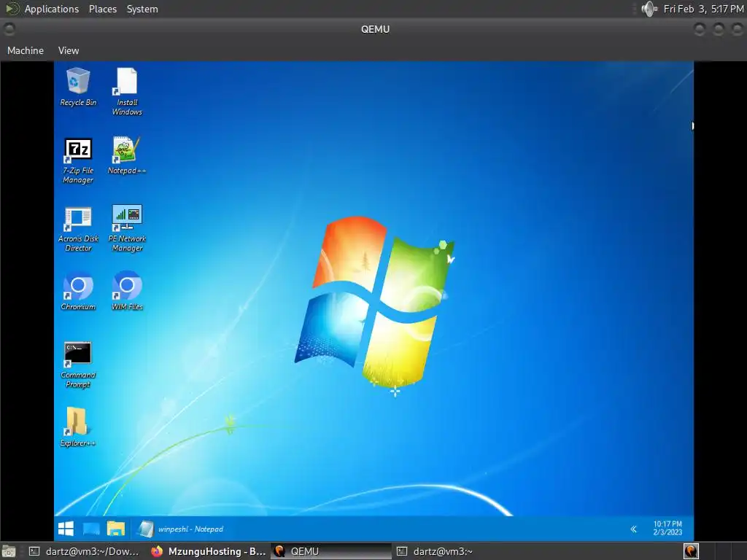Switch to MzunguHosting Firefox window task
The image size is (747, 560).
208,551
